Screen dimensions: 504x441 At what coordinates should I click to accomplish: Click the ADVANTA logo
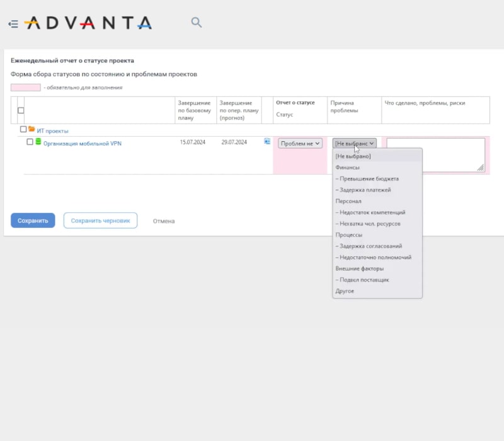[x=88, y=23]
